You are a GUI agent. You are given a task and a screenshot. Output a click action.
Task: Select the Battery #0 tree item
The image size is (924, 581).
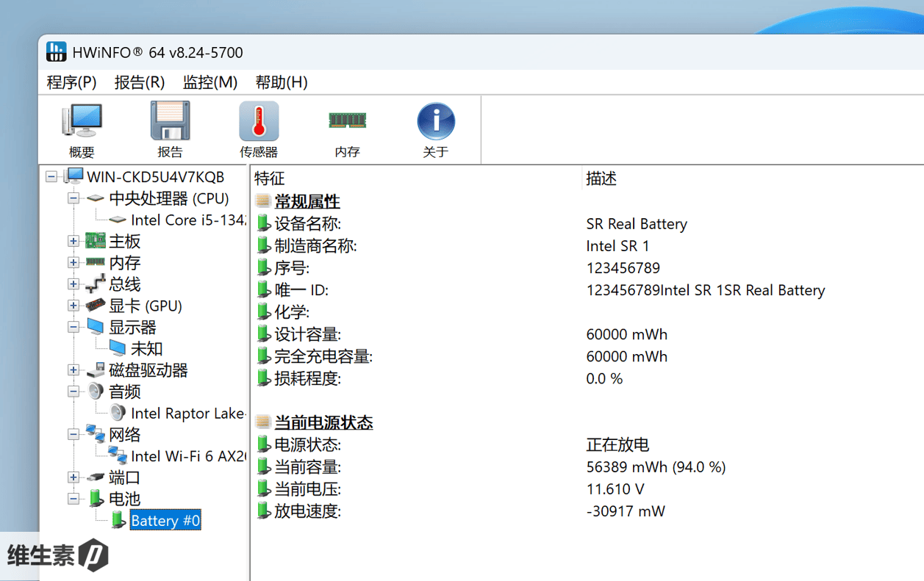pyautogui.click(x=165, y=521)
